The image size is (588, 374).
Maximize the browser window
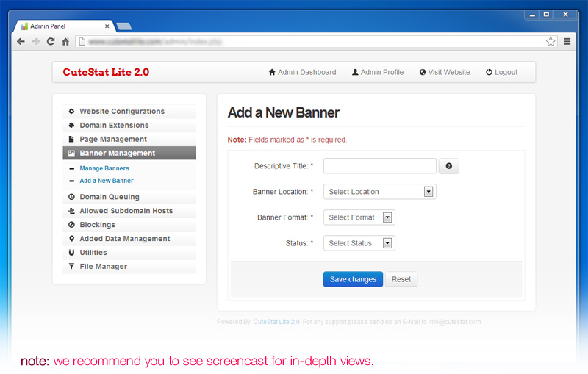click(x=546, y=15)
